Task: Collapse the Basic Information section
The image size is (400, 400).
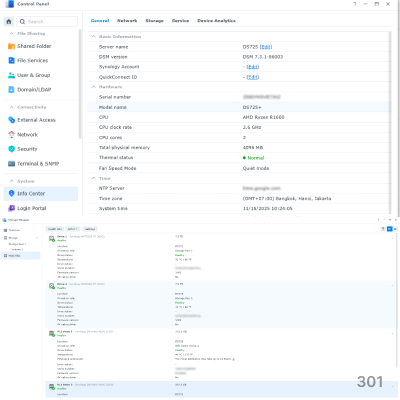Action: 94,36
